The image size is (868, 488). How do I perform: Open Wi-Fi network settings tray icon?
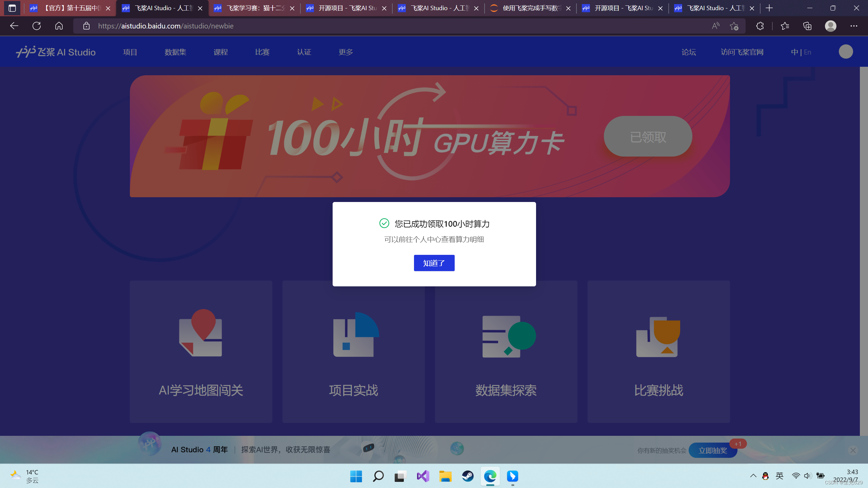795,476
